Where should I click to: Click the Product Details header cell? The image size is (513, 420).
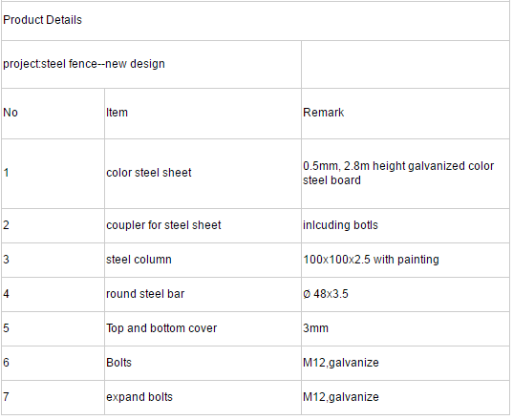(x=255, y=21)
